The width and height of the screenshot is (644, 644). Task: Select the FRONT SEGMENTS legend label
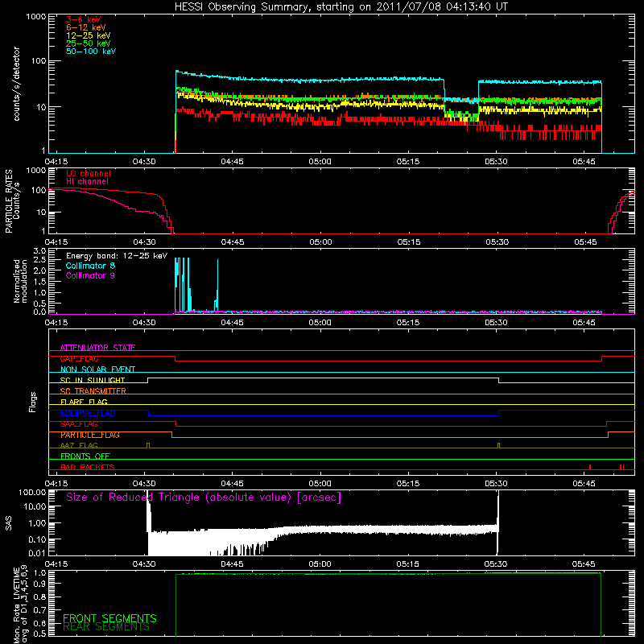tap(109, 618)
